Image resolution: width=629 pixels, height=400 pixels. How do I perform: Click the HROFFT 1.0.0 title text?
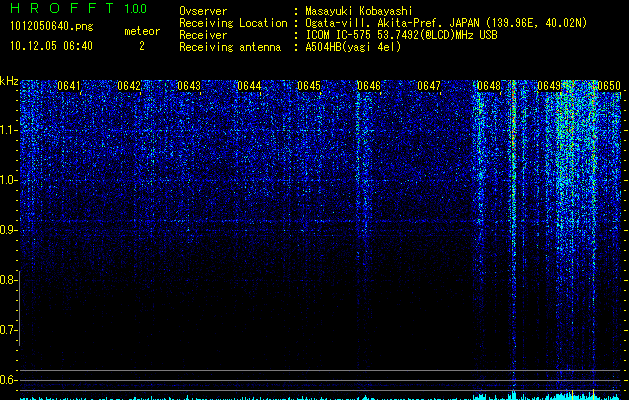pos(79,8)
